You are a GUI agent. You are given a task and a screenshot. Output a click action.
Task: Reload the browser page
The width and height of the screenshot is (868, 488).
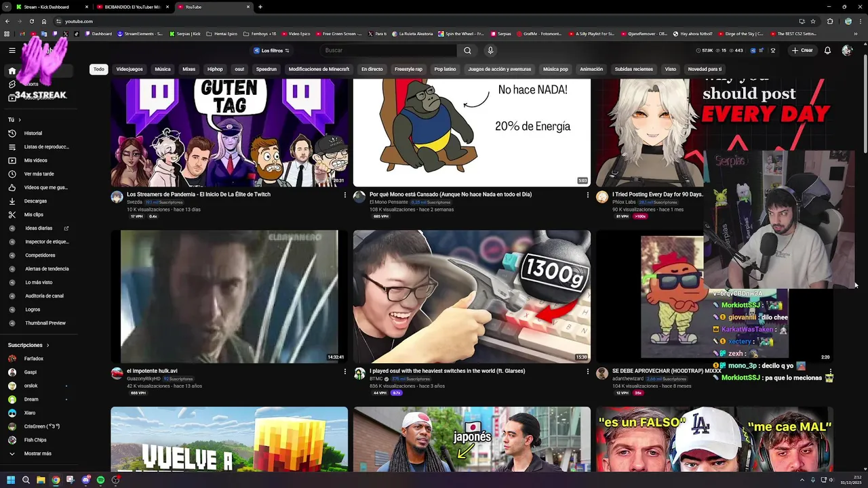tap(31, 21)
